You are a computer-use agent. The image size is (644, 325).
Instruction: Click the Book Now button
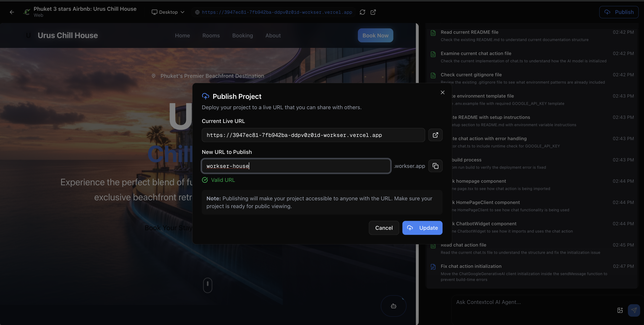click(x=375, y=35)
